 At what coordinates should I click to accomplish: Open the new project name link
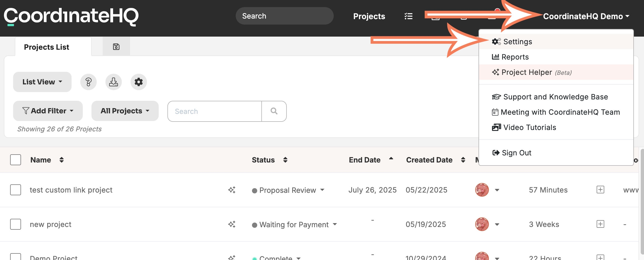coord(51,224)
